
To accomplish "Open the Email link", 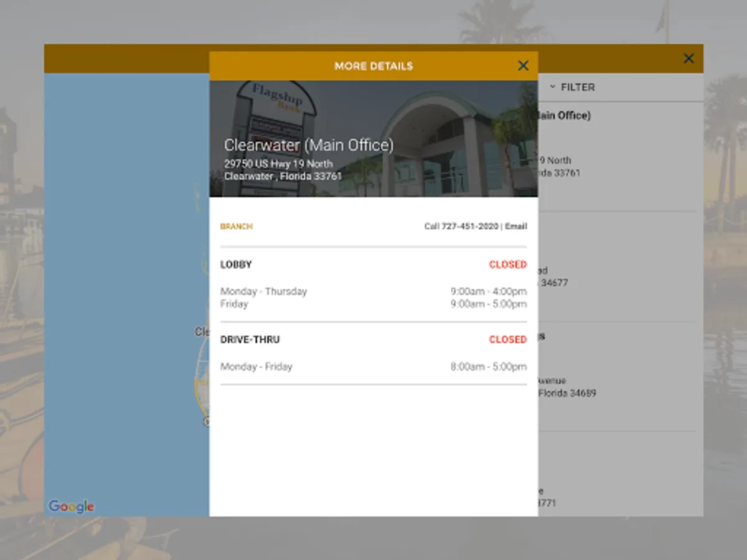I will pos(516,226).
